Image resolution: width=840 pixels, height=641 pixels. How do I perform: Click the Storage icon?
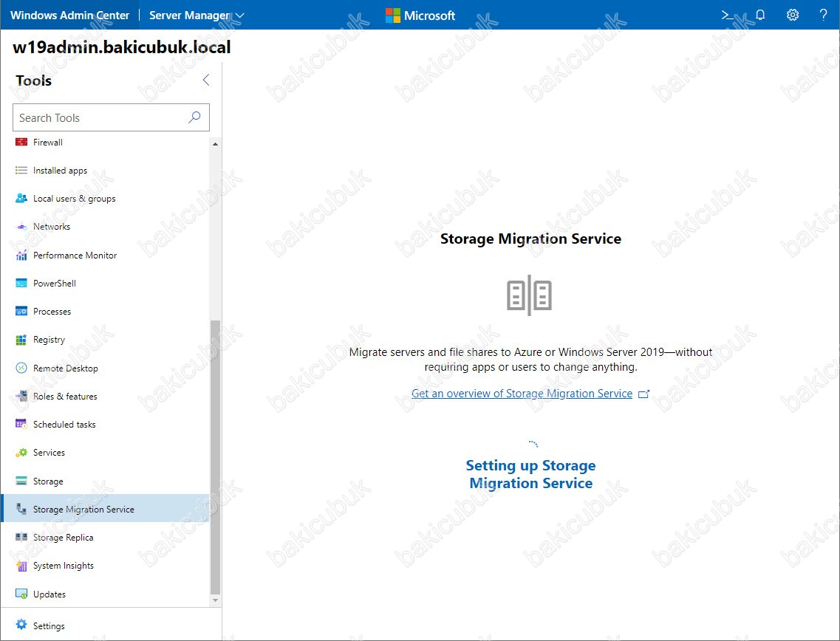[x=21, y=481]
